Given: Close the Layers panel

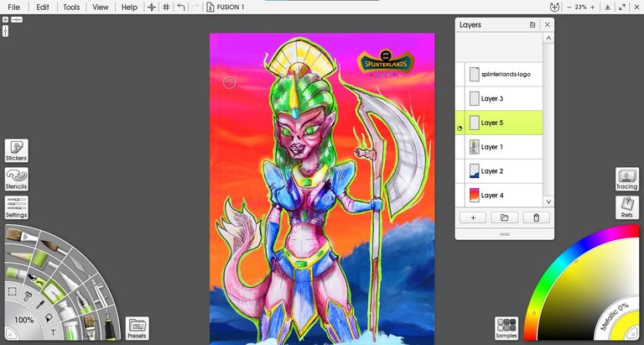Looking at the screenshot, I should pyautogui.click(x=547, y=24).
